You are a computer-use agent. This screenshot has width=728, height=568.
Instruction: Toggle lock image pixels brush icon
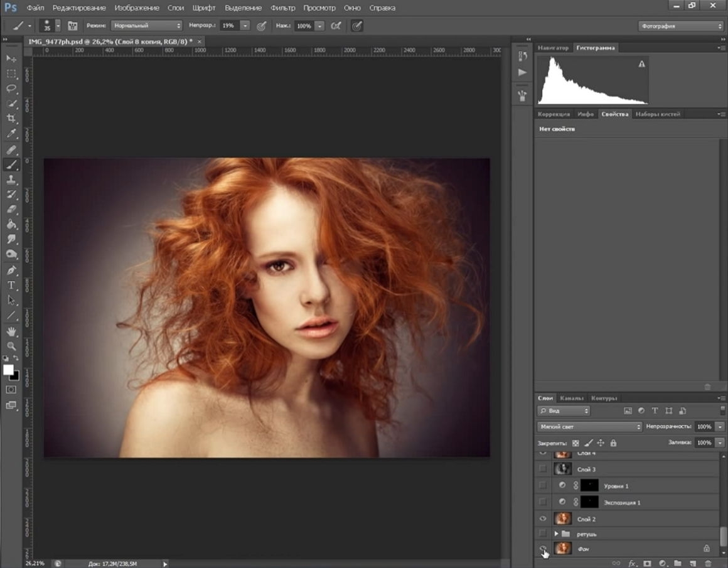tap(588, 443)
